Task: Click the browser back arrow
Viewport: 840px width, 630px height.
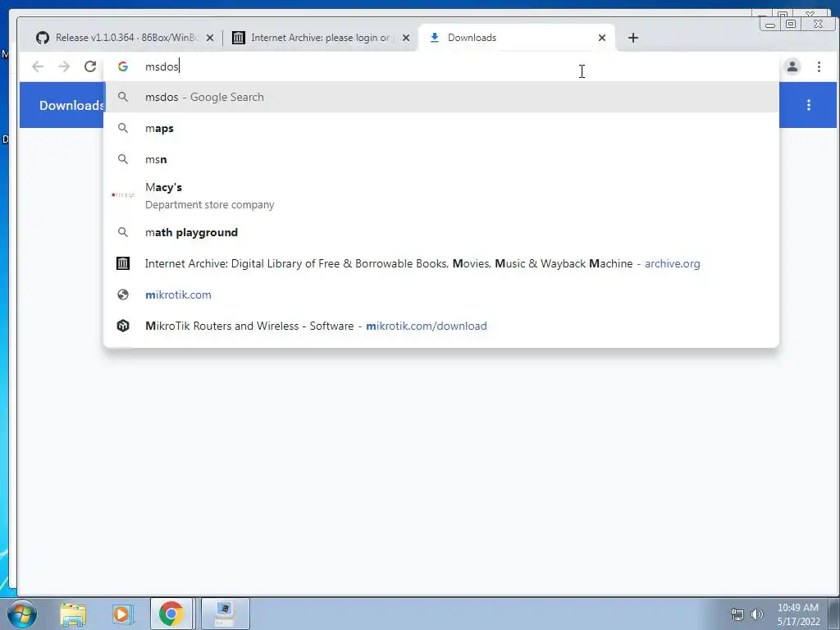Action: [38, 66]
